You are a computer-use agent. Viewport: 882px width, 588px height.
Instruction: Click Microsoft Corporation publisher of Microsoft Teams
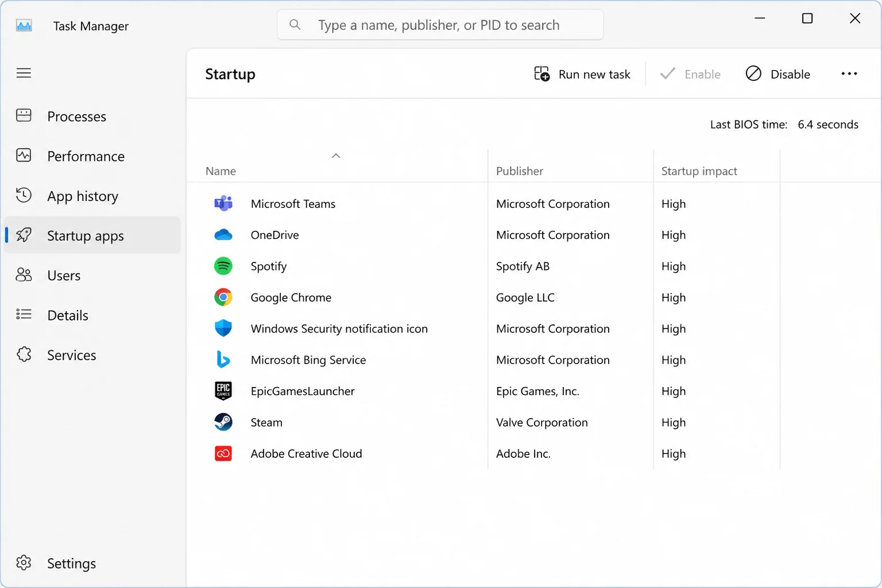point(553,204)
